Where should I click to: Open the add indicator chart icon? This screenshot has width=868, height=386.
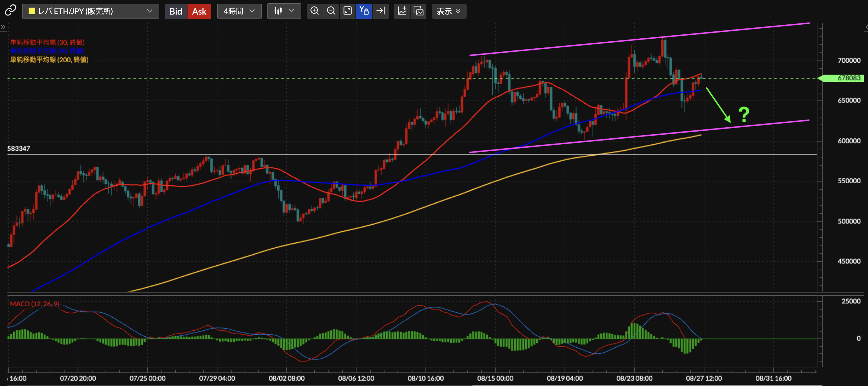point(402,11)
